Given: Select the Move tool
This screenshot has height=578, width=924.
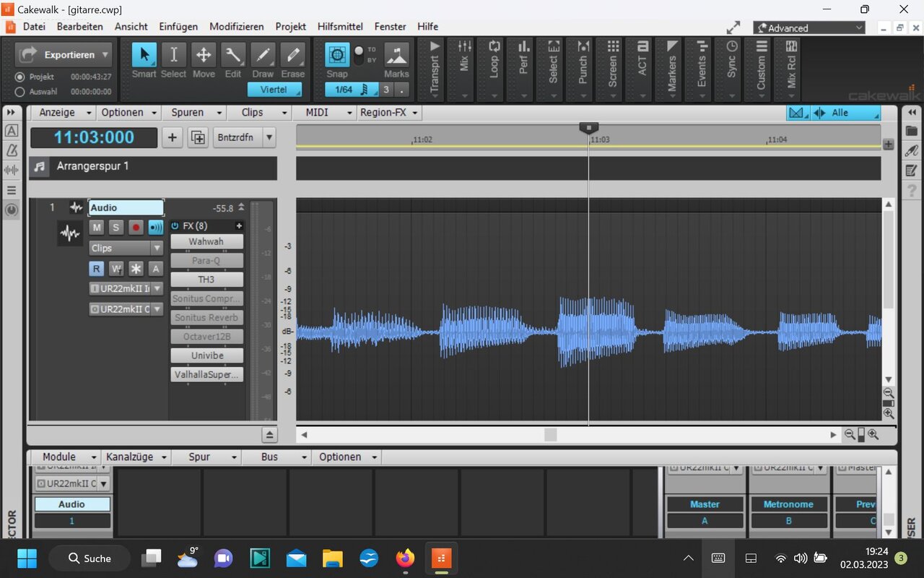Looking at the screenshot, I should click(x=204, y=55).
